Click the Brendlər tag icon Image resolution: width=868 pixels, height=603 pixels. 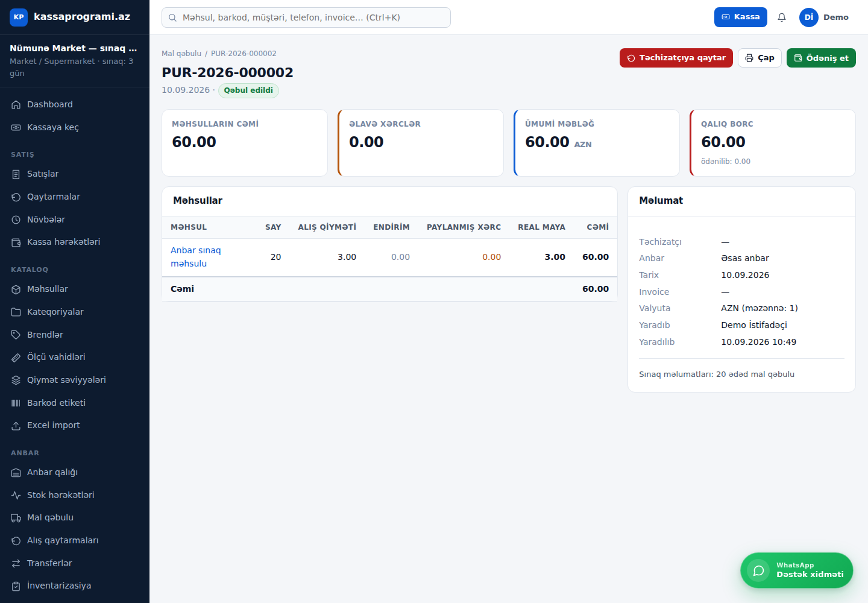click(x=16, y=335)
